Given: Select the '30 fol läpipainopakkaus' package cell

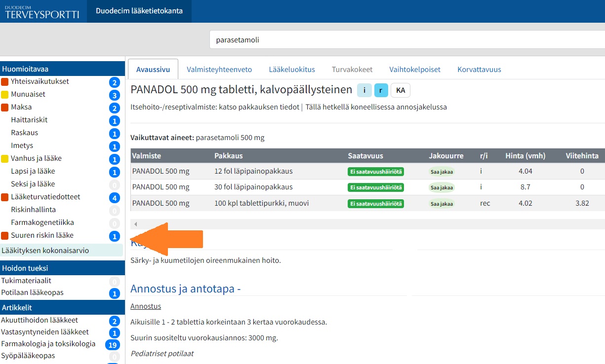Looking at the screenshot, I should [x=253, y=187].
